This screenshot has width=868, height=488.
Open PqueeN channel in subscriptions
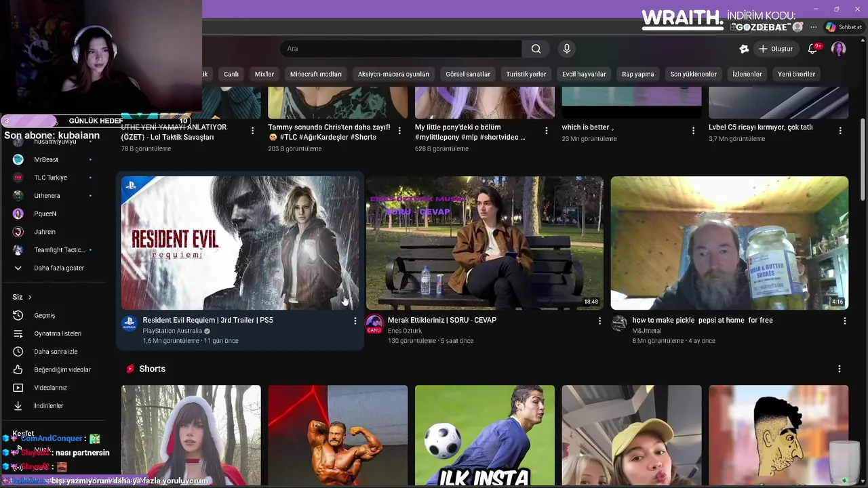[x=45, y=213]
